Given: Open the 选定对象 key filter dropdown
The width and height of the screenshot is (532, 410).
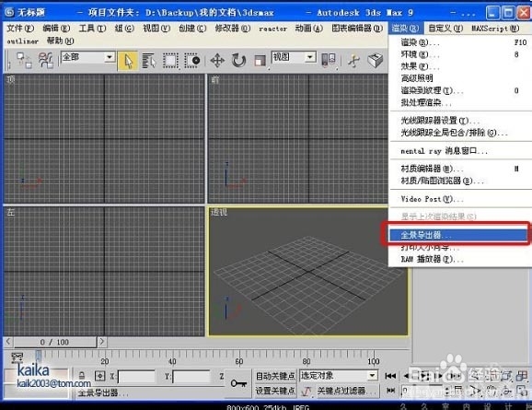Looking at the screenshot, I should [339, 376].
